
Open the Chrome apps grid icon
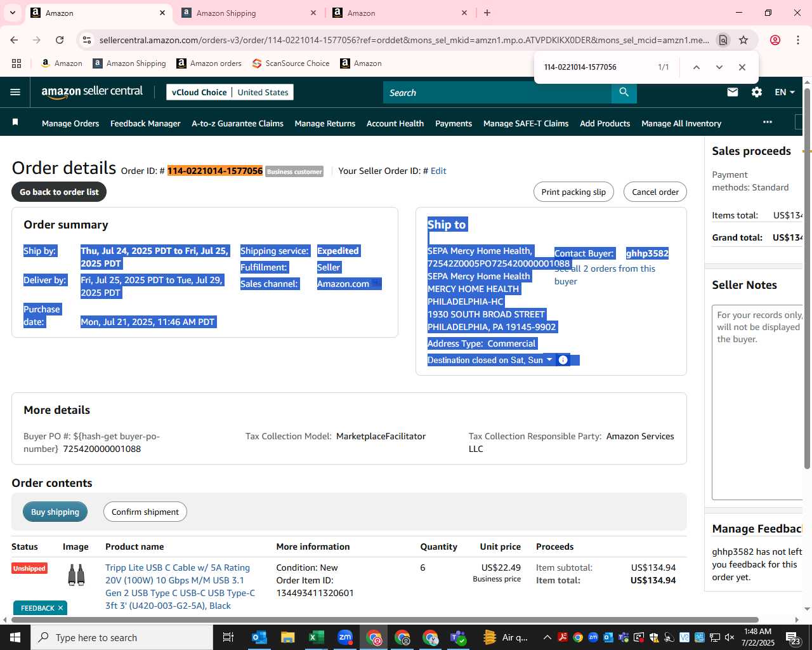tap(16, 63)
